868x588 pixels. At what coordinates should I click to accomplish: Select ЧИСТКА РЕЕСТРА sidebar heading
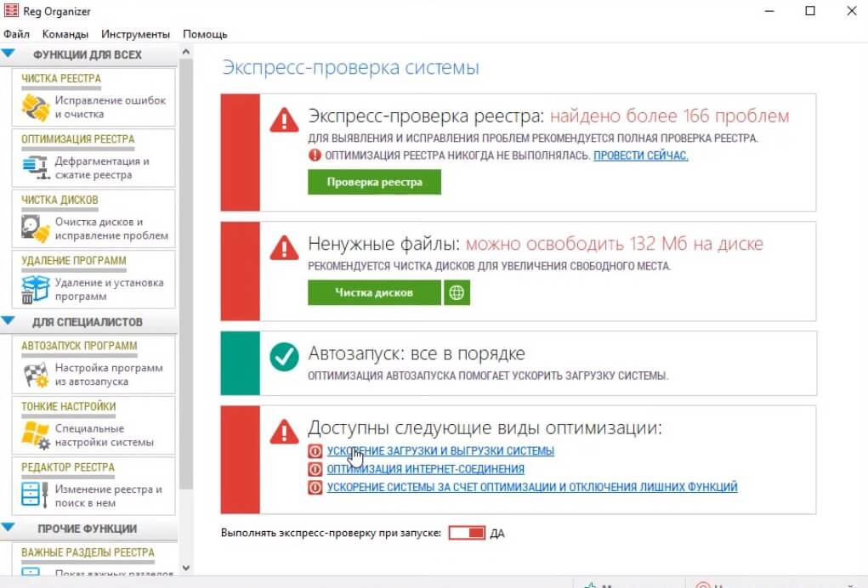pos(61,79)
